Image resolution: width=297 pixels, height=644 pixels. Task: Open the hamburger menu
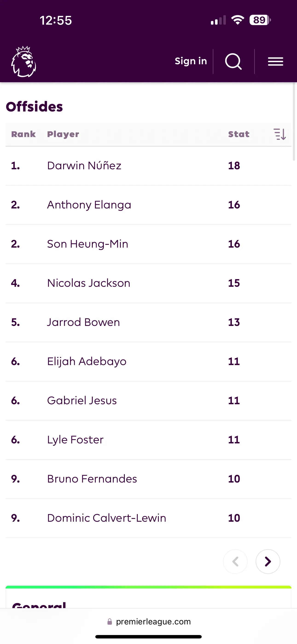276,61
